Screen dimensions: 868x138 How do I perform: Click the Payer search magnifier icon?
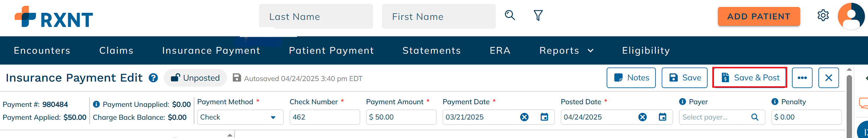(x=755, y=117)
